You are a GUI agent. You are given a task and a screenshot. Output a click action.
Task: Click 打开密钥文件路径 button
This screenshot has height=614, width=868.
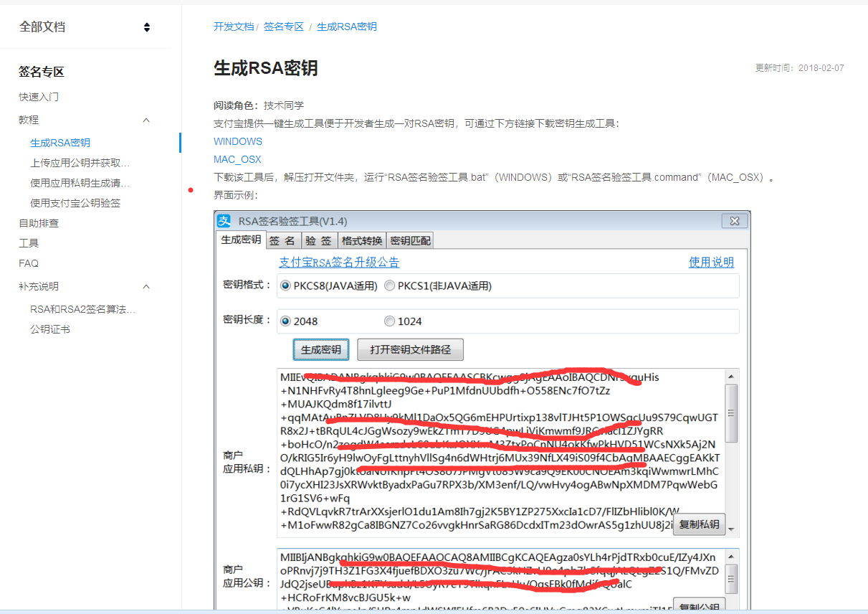(411, 350)
